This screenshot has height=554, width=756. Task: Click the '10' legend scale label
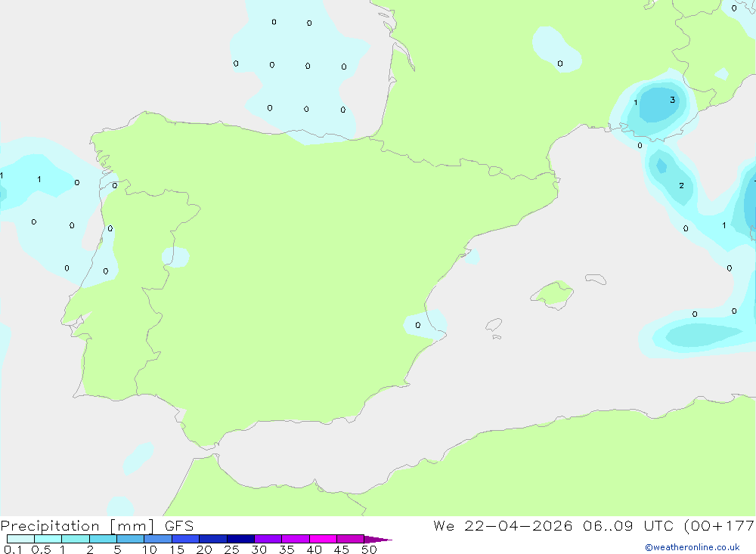150,549
